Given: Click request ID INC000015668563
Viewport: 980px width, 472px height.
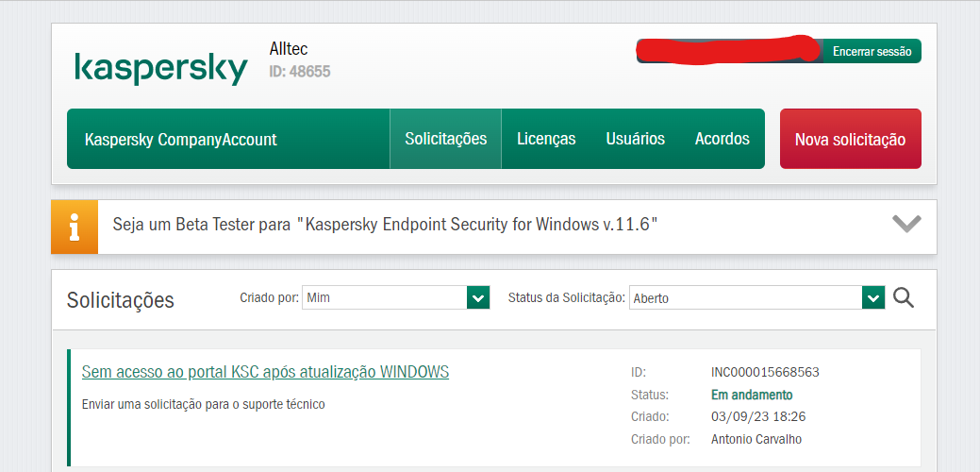Looking at the screenshot, I should coord(765,373).
